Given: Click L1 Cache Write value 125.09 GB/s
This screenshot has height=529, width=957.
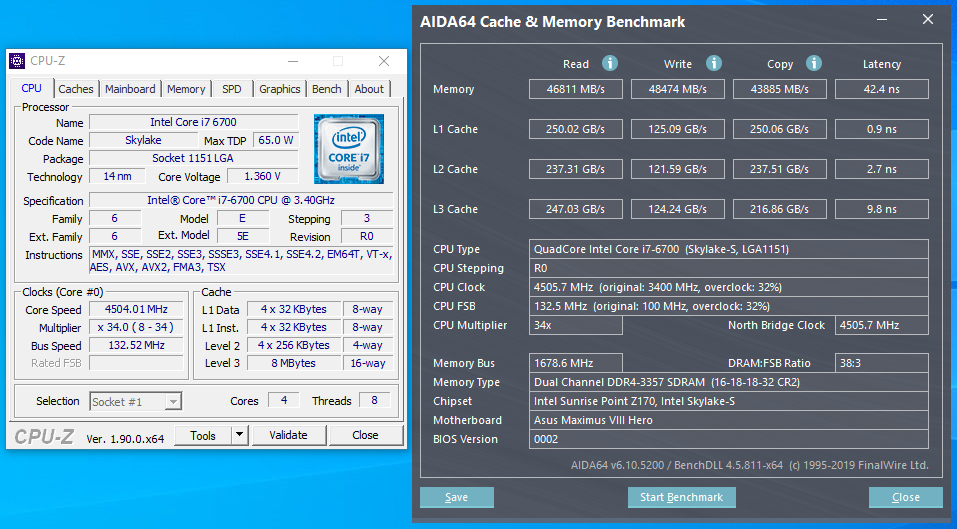Looking at the screenshot, I should point(677,129).
